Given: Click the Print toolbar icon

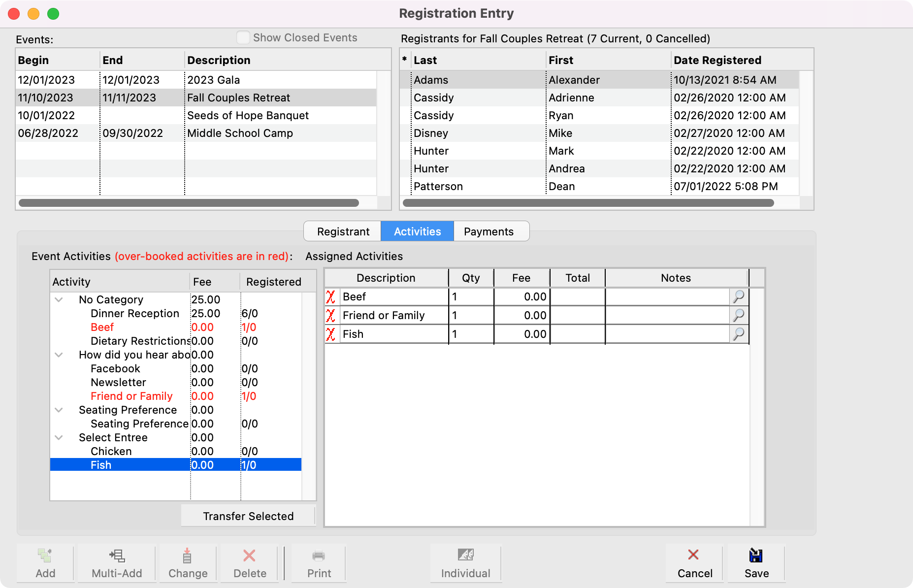Looking at the screenshot, I should point(319,556).
